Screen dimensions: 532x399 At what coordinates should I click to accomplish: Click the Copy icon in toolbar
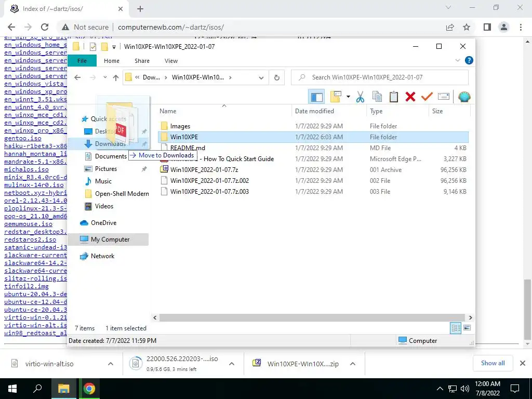(x=377, y=97)
